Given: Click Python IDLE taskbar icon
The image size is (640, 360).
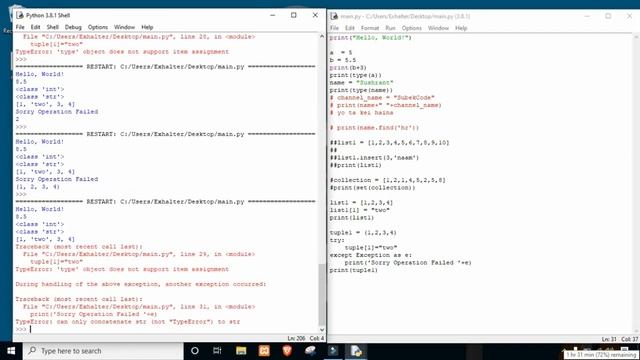Looking at the screenshot, I should click(356, 351).
